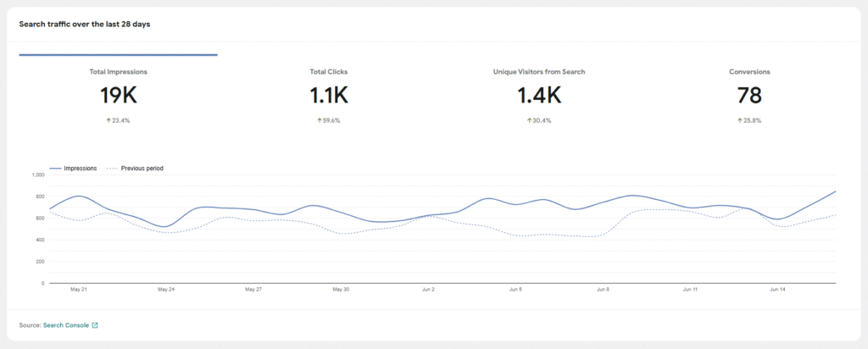Screen dimensions: 868x349
Task: Click the up arrow beside 25.8%
Action: (x=740, y=120)
